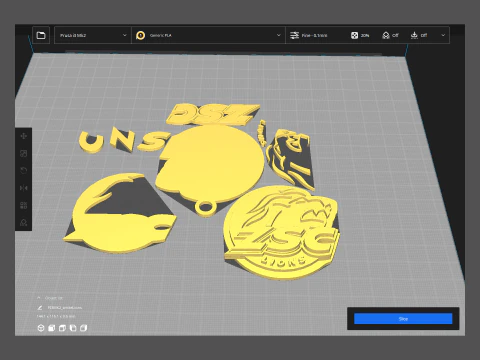
Task: Click the pencil icon to rename the job
Action: (40, 307)
